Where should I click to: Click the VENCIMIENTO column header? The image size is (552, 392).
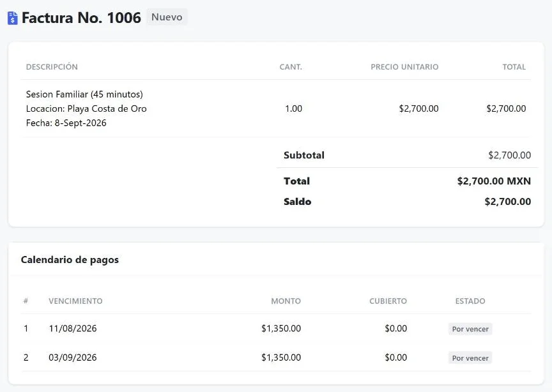[x=75, y=301]
